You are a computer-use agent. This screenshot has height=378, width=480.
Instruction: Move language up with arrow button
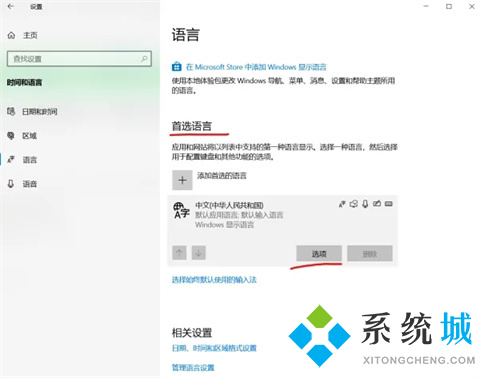tap(179, 253)
